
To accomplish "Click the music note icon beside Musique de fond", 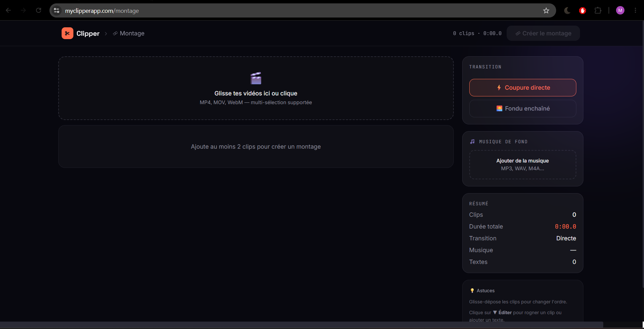I will [472, 142].
